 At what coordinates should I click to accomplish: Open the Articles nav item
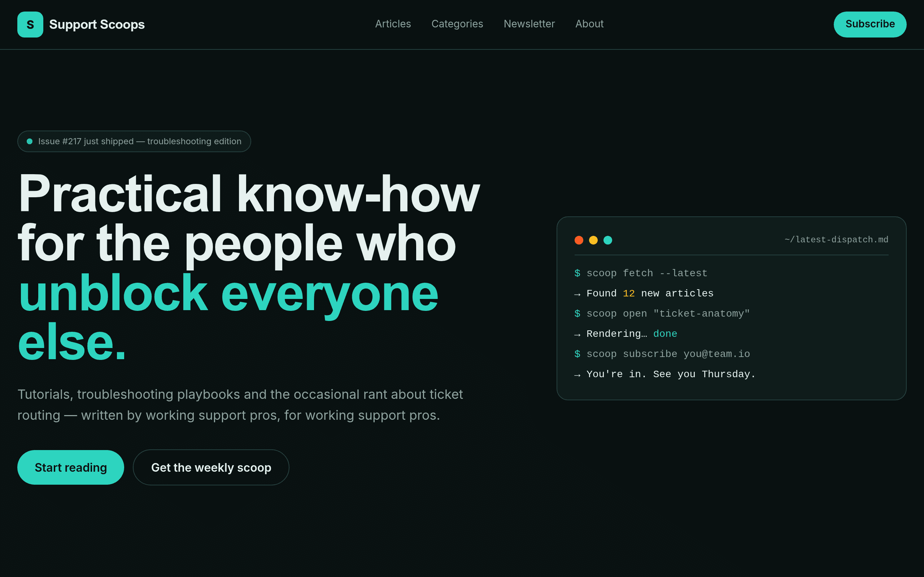point(393,24)
